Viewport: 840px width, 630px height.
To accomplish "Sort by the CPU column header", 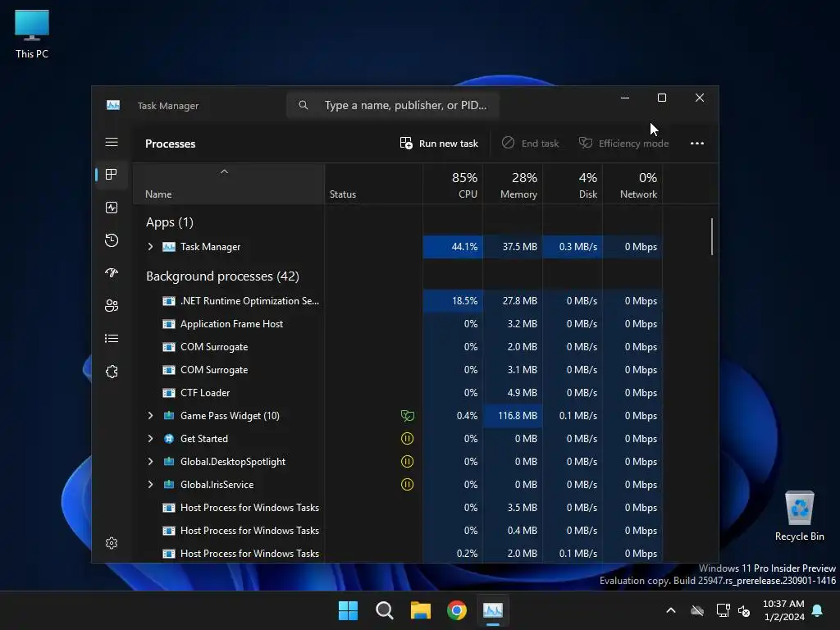I will tap(453, 184).
